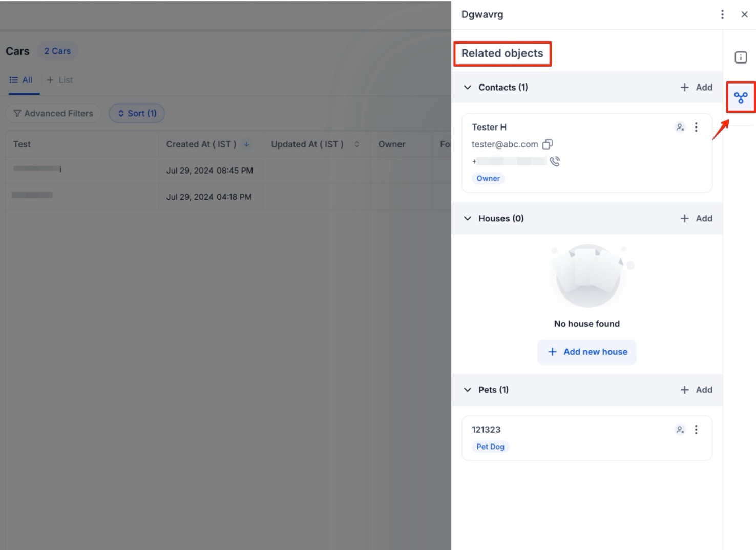
Task: Open the Related objects network icon
Action: pos(741,97)
